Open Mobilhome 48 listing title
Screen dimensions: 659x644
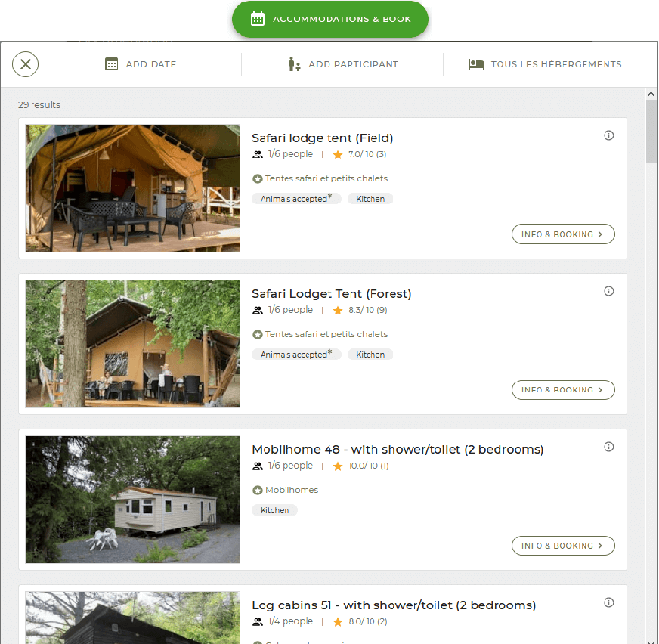(x=398, y=450)
